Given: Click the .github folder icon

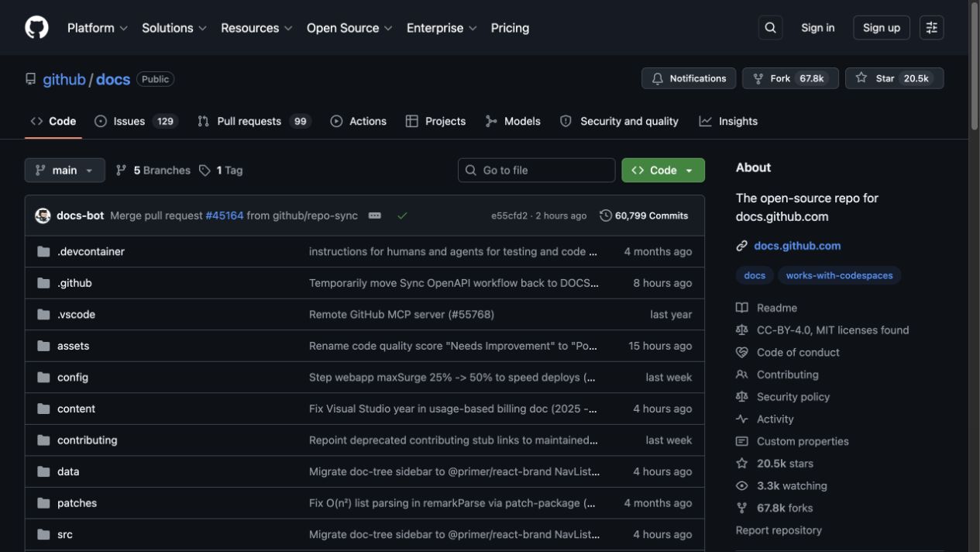Looking at the screenshot, I should (x=43, y=283).
